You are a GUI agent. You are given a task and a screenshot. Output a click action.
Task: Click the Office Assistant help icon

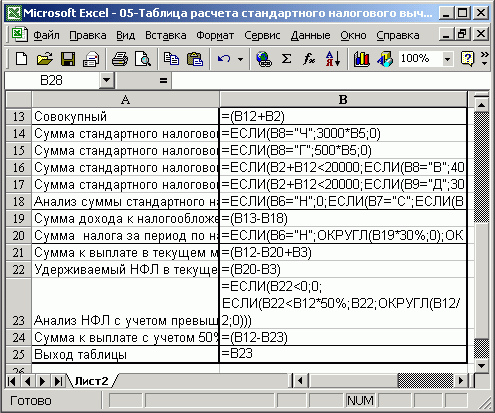[467, 59]
